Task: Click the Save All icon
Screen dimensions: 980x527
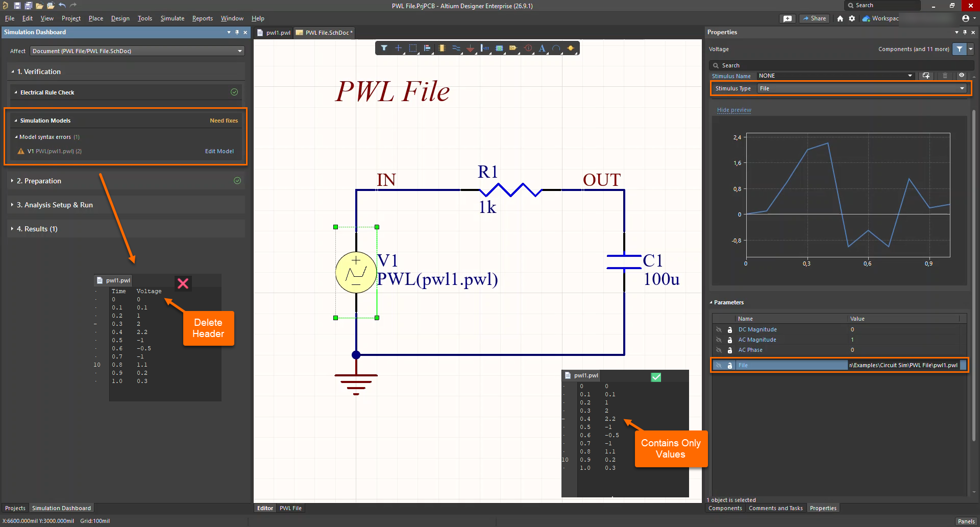Action: pos(28,6)
